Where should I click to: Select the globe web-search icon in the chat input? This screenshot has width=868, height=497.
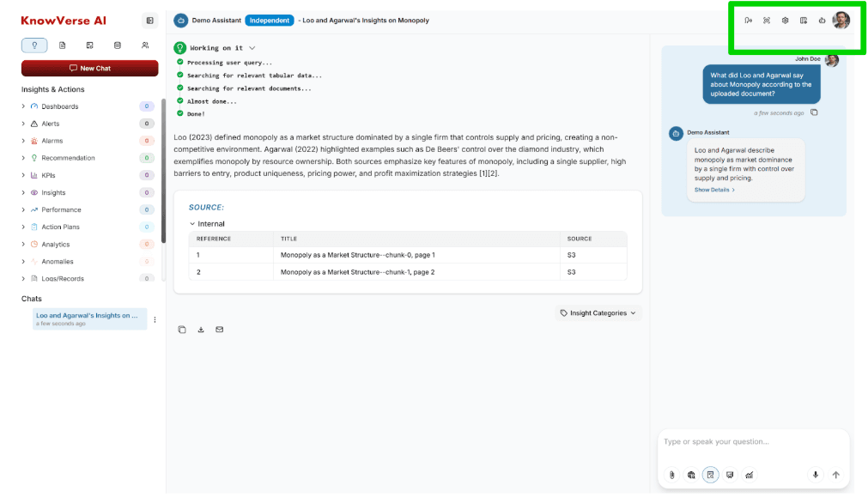point(691,475)
